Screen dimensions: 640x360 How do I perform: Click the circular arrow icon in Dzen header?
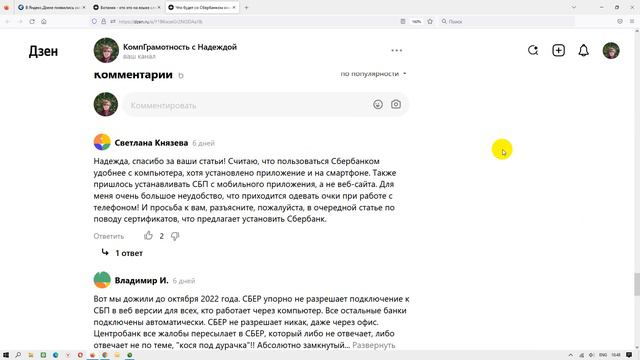click(533, 50)
